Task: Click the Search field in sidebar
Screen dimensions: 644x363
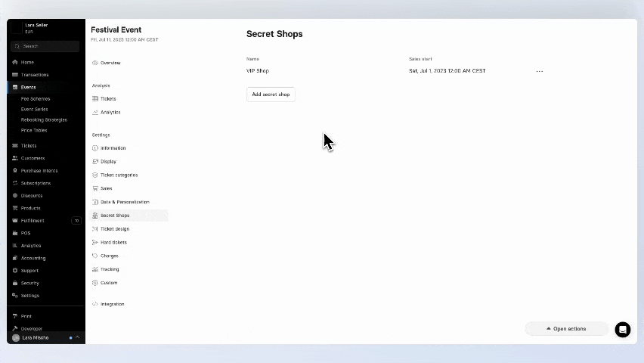Action: coord(45,46)
